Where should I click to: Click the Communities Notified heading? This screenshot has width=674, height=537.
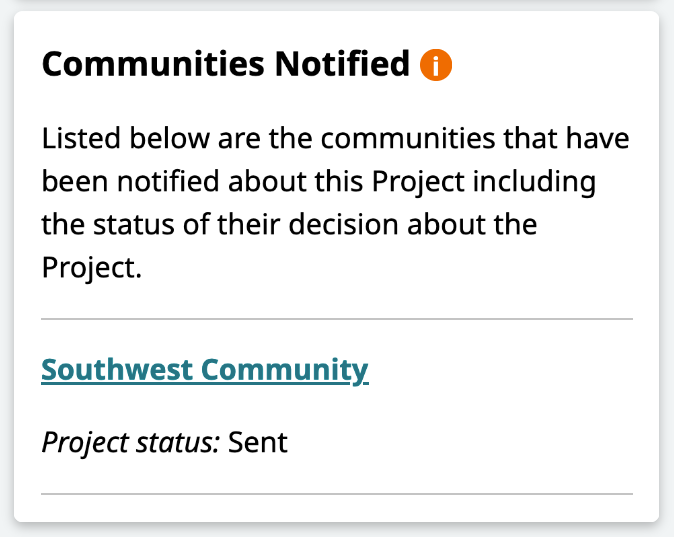coord(226,65)
